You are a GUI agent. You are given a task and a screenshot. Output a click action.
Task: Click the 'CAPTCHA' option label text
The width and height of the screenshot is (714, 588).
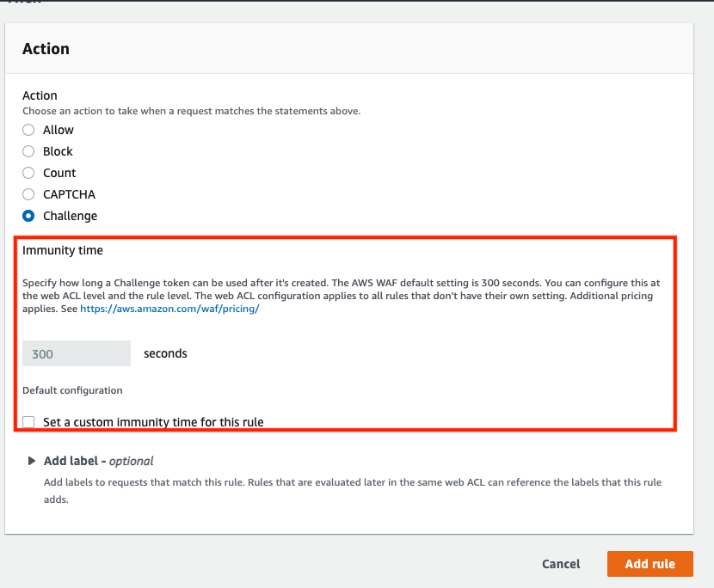click(x=69, y=194)
